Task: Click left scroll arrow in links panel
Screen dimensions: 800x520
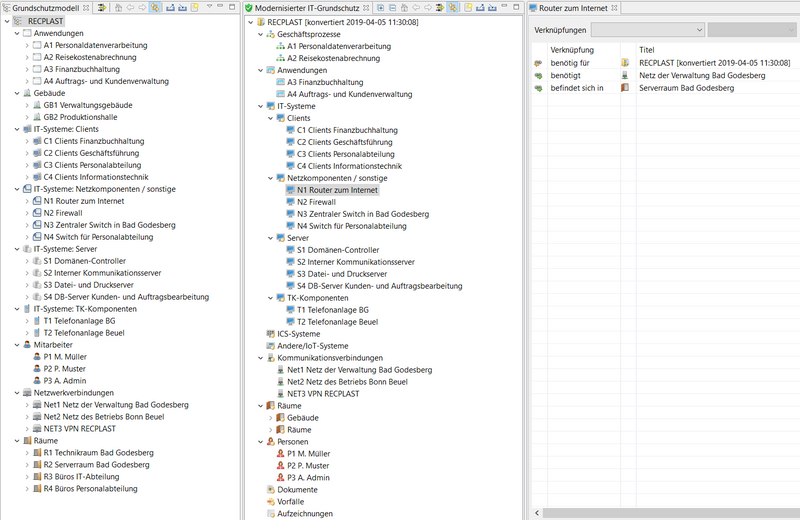Action: [537, 513]
